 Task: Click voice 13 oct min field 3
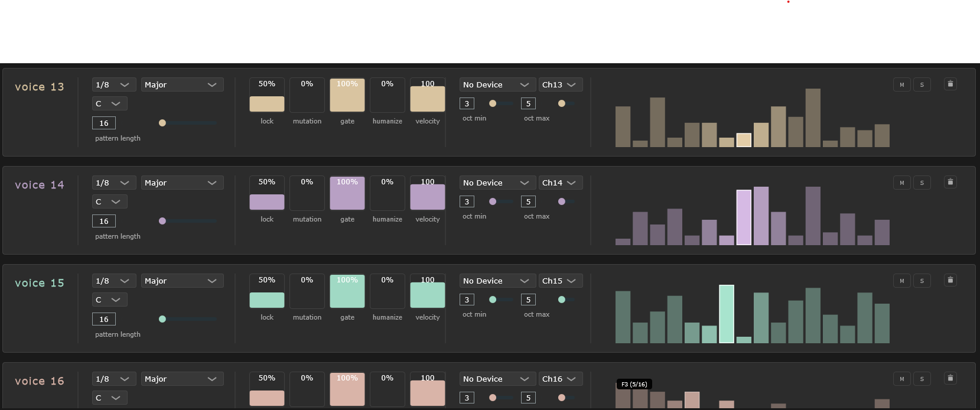click(467, 103)
